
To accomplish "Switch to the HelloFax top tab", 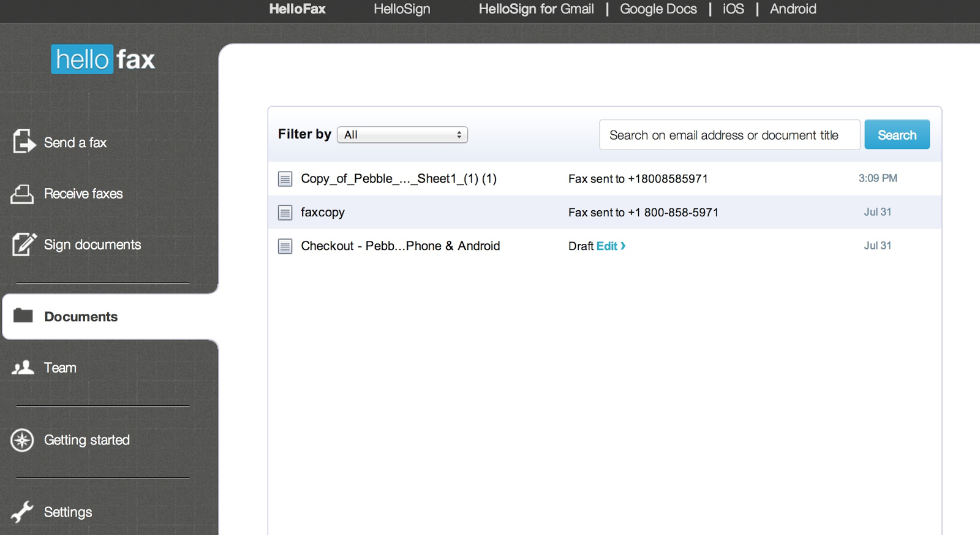I will [x=297, y=9].
